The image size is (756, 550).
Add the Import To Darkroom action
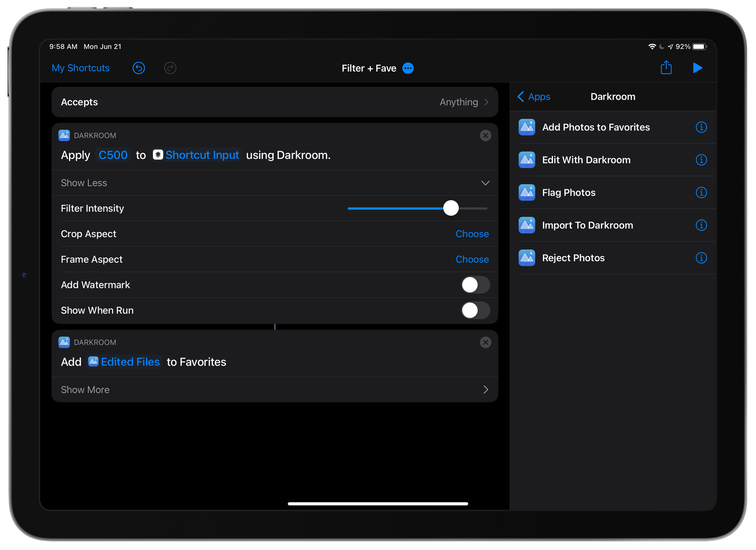click(x=587, y=225)
